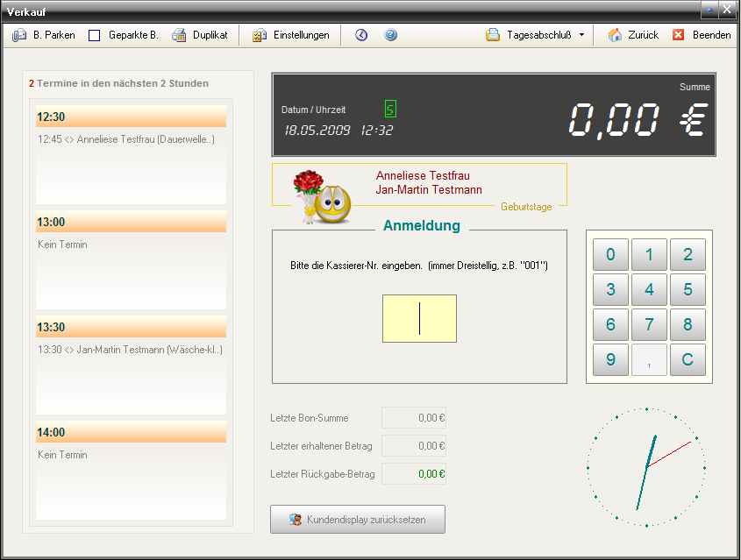741x560 pixels.
Task: Select Jan-Martin Testmann in Geburtstage
Action: click(429, 190)
